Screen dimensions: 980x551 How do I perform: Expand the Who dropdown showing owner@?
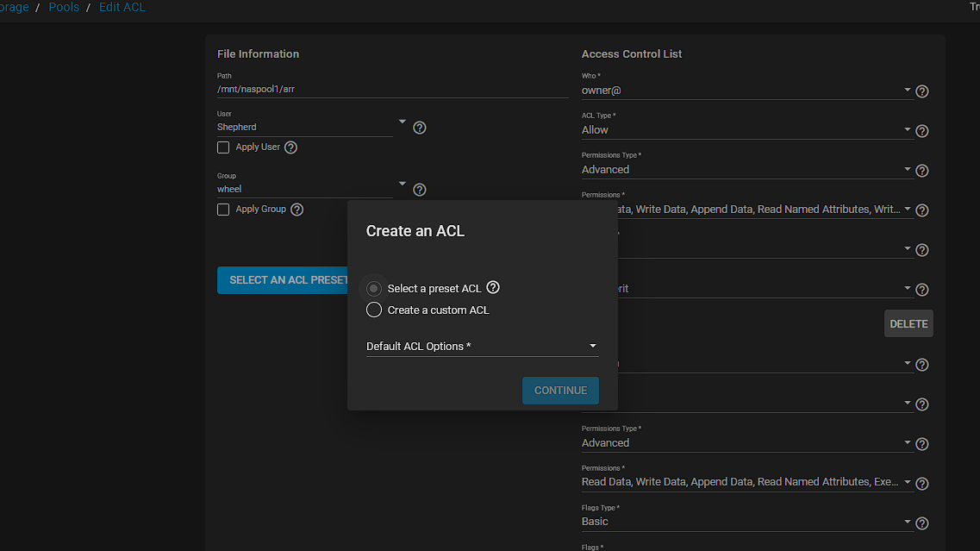click(746, 90)
